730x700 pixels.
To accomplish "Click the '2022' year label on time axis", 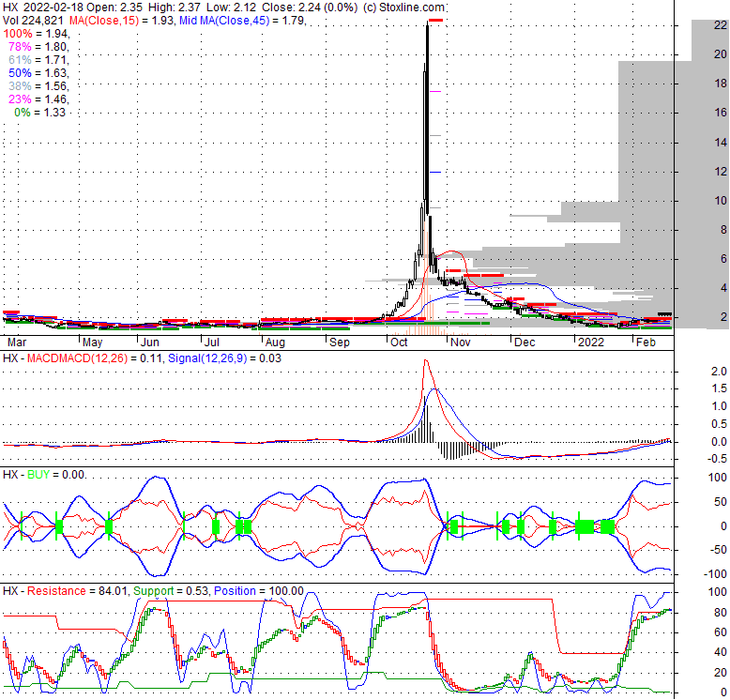I will coord(591,342).
